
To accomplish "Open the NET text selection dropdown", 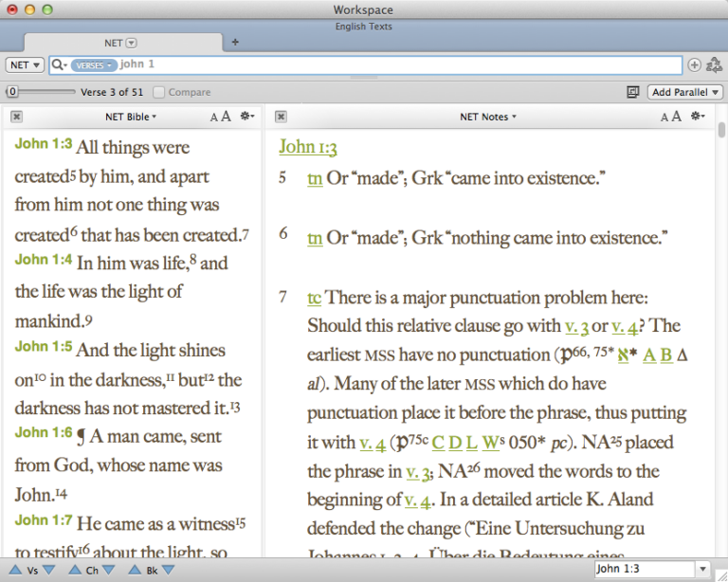I will [x=25, y=65].
